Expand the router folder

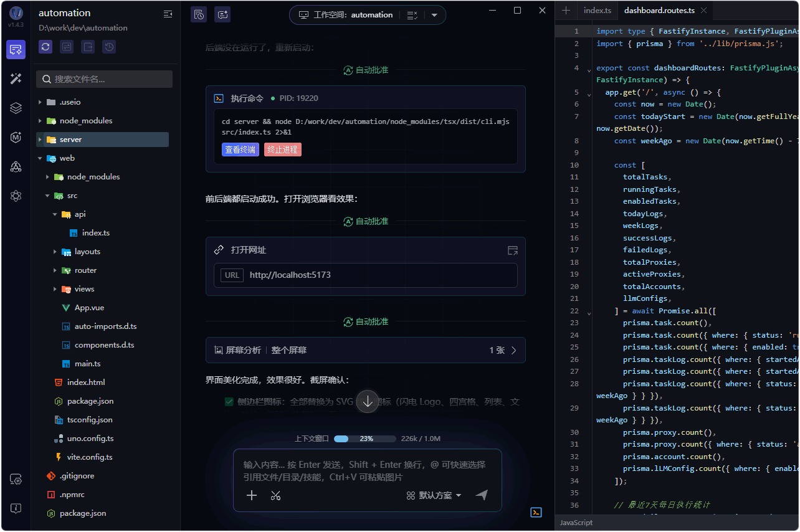pos(55,270)
